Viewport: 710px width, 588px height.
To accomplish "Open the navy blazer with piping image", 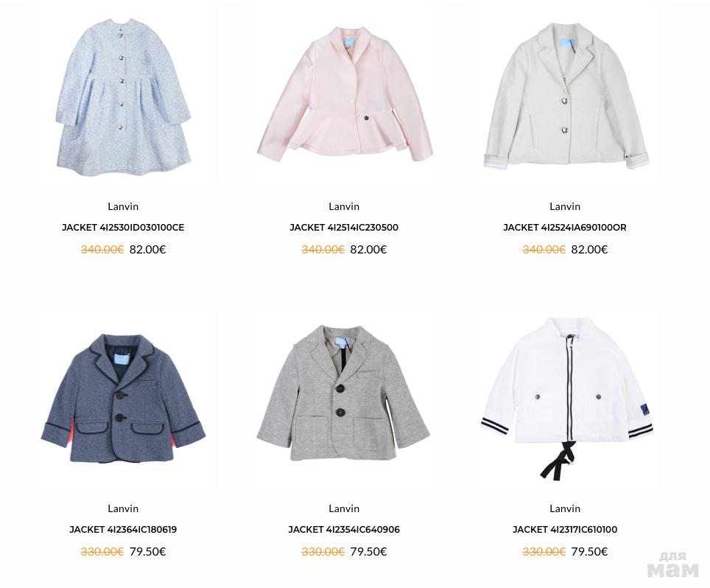I will pyautogui.click(x=123, y=399).
